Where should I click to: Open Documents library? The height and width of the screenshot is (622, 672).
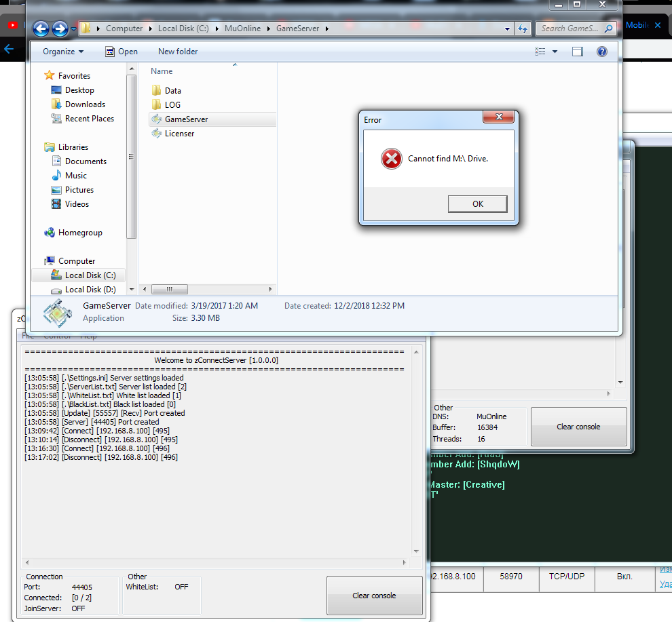(79, 161)
